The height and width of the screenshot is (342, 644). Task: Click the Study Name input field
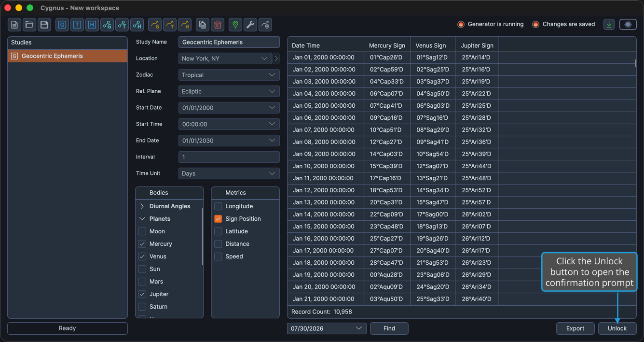coord(229,42)
